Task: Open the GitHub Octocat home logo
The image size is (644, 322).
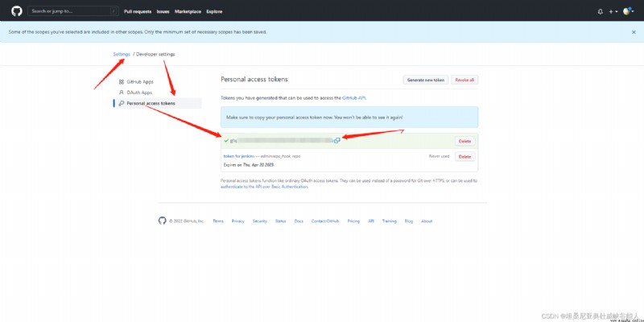Action: [x=17, y=11]
